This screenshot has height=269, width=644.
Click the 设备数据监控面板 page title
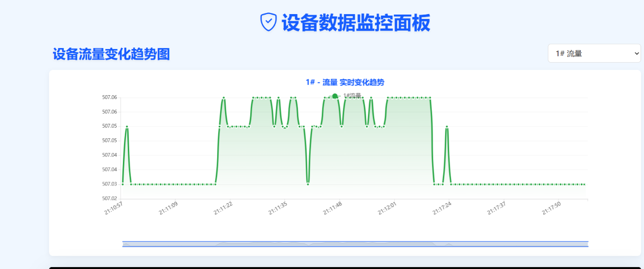[x=356, y=23]
